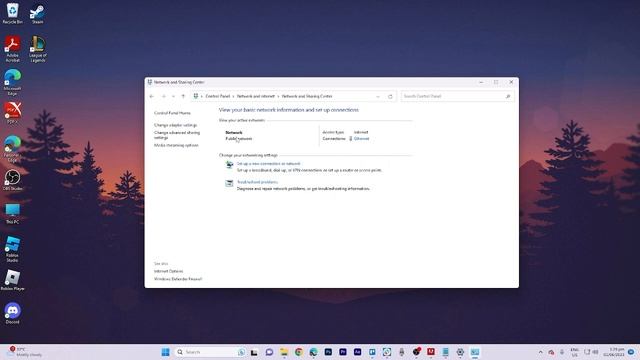
Task: Click the address bar Control Panel icon
Action: (196, 96)
